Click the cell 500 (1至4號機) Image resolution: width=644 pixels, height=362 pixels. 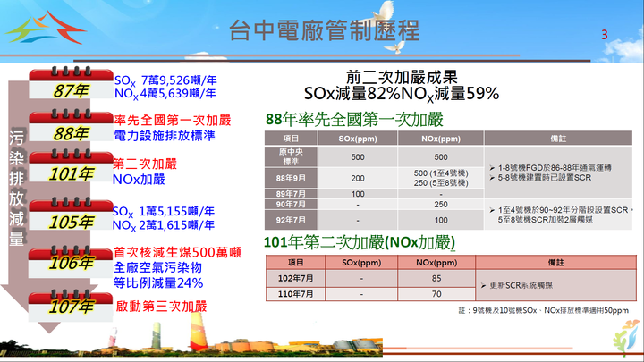tap(441, 173)
